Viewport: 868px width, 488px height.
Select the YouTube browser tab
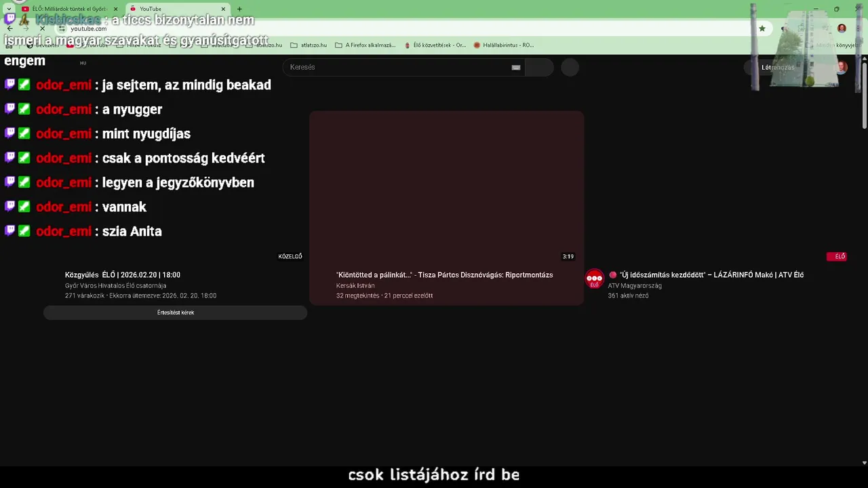pos(178,9)
